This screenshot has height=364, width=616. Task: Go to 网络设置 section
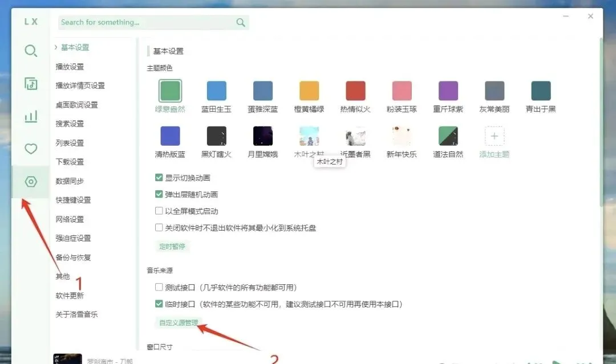[x=70, y=219]
